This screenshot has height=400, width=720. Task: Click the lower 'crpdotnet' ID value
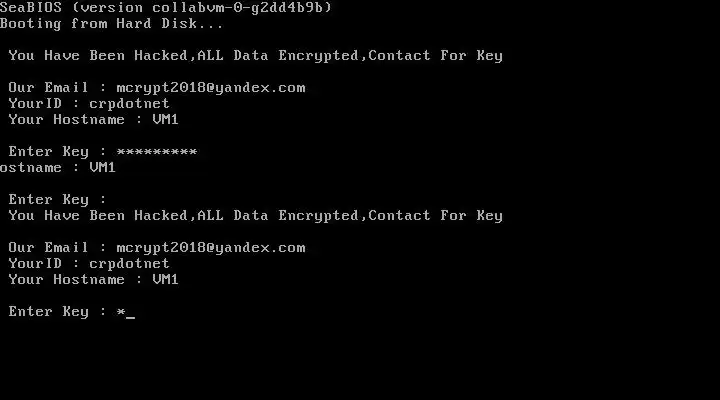[129, 264]
